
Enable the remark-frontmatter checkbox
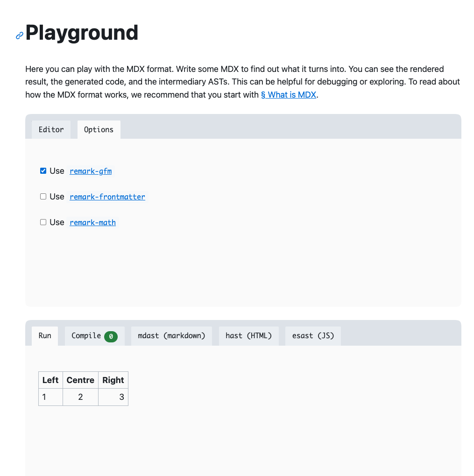[43, 196]
